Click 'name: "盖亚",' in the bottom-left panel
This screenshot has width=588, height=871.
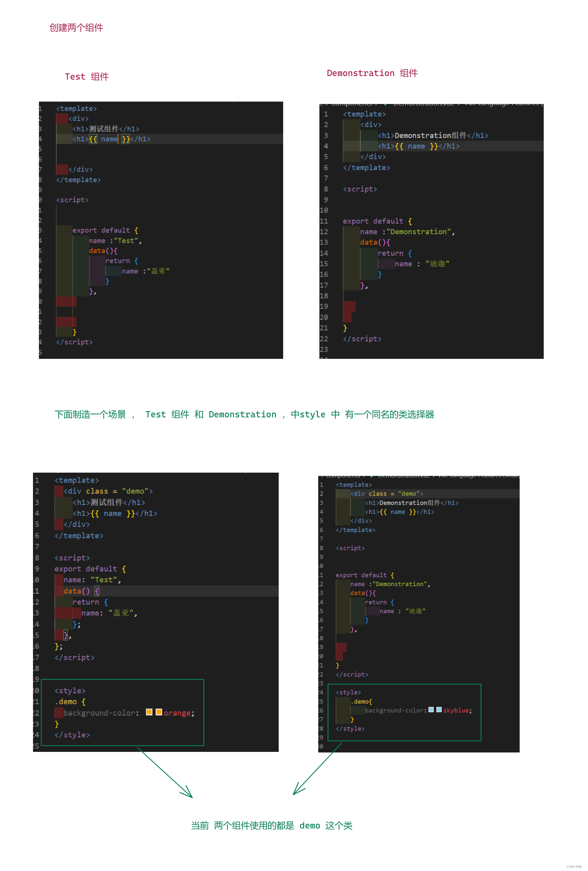point(109,613)
